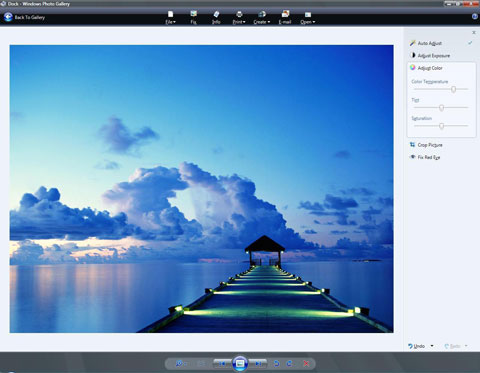Click the E-mail toolbar icon
480x373 pixels.
285,17
